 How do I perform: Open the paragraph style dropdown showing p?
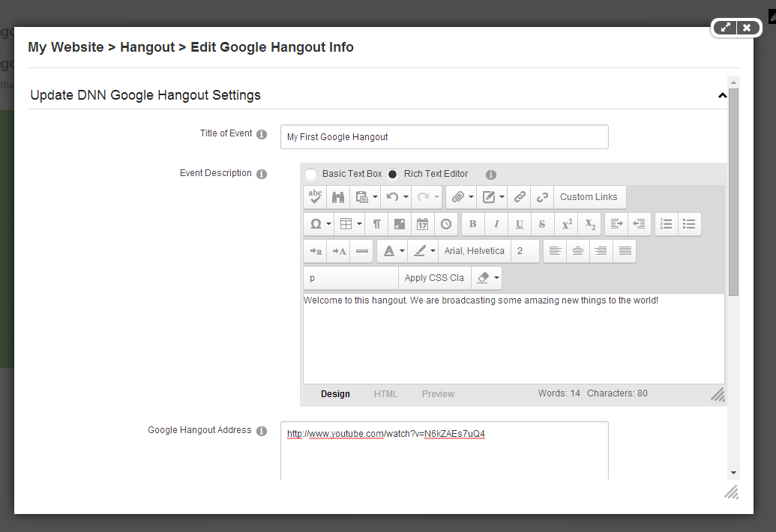[351, 278]
